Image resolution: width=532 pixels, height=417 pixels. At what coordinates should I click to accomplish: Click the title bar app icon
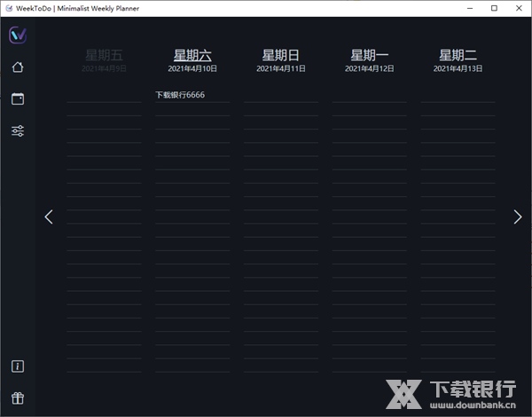tap(9, 8)
